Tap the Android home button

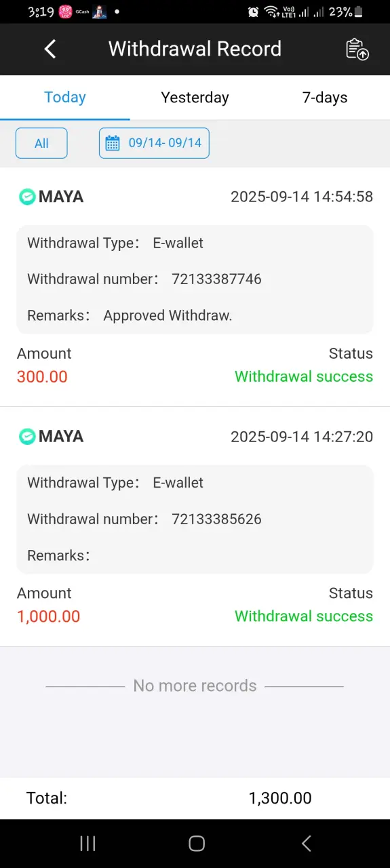pyautogui.click(x=197, y=843)
